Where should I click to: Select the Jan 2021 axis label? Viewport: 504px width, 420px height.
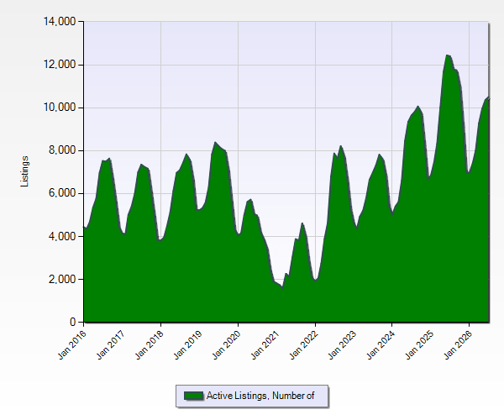[265, 344]
